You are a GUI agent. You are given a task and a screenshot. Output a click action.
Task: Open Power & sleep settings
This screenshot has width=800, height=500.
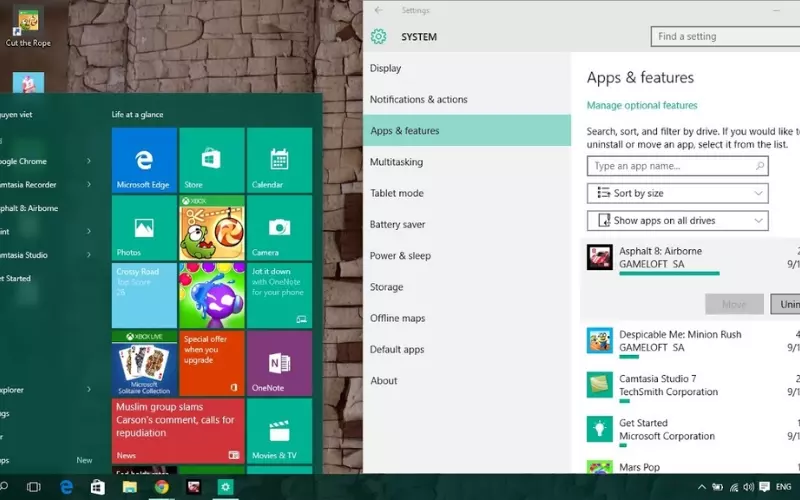(x=467, y=256)
